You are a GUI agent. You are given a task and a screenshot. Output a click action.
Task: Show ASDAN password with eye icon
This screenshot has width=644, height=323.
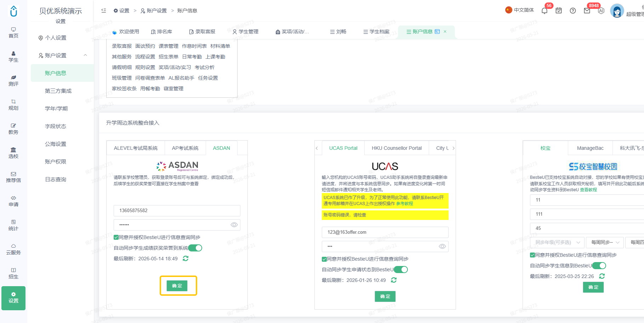[x=234, y=225]
